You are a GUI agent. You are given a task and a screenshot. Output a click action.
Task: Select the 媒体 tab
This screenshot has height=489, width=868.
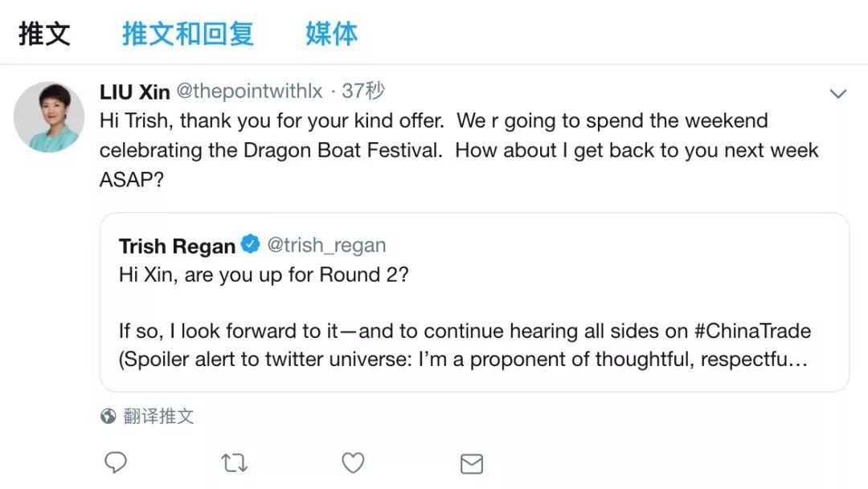click(331, 34)
